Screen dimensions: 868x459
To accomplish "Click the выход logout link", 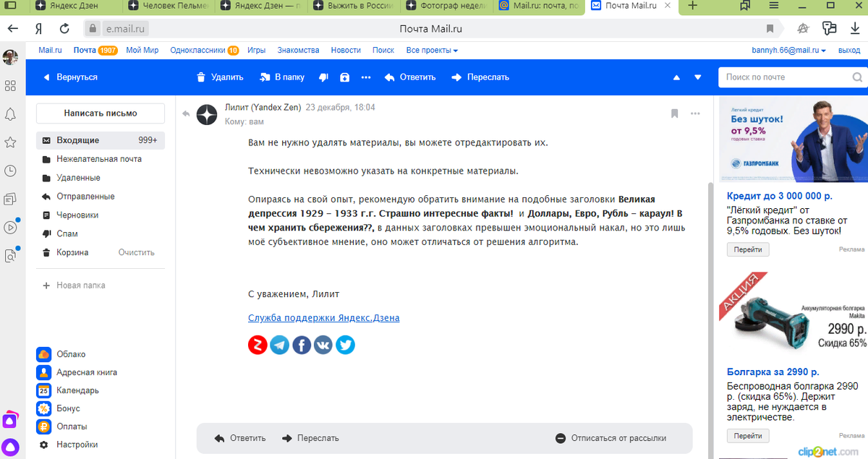I will [849, 51].
